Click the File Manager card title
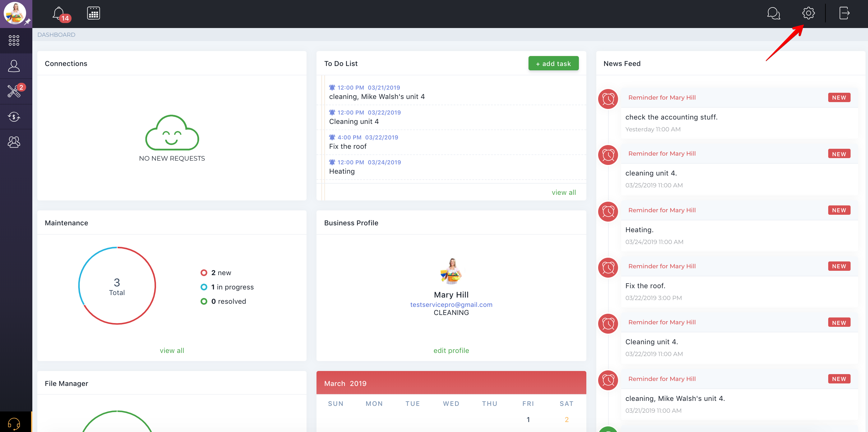The image size is (868, 432). click(67, 383)
